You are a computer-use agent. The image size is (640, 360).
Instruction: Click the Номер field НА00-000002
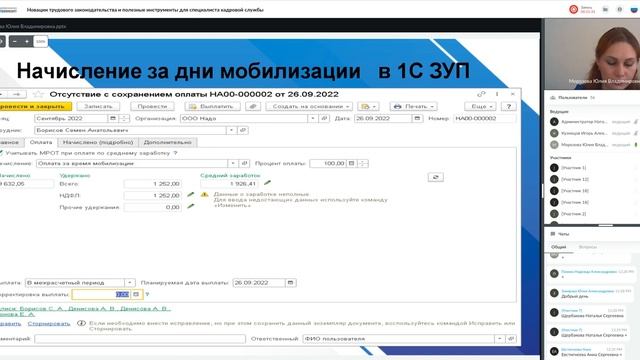tap(484, 118)
